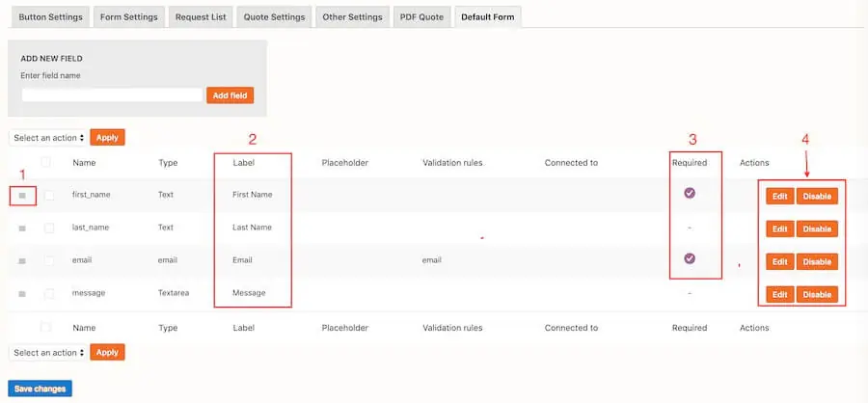Click the last_name name cell
Screen dimensions: 868x403
pyautogui.click(x=91, y=228)
